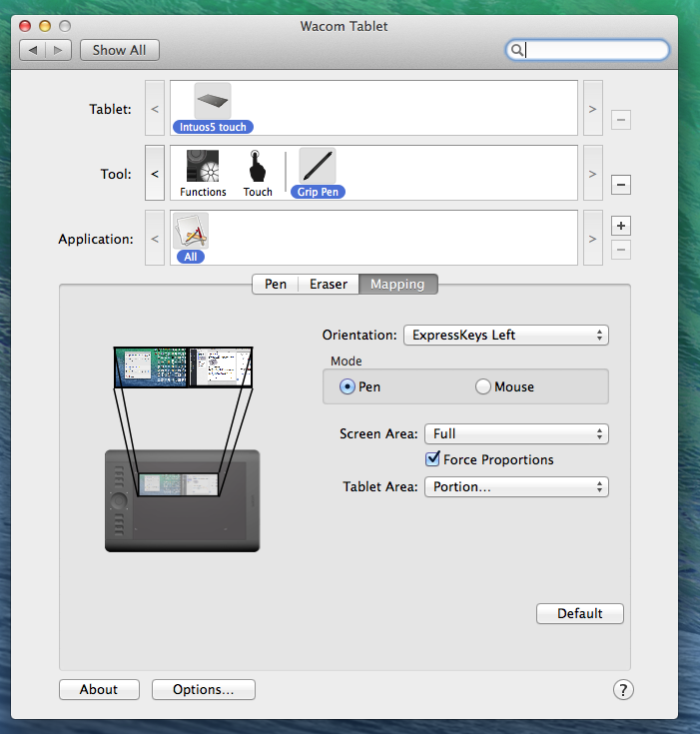Add an application with plus button
Viewport: 700px width, 734px height.
click(621, 226)
